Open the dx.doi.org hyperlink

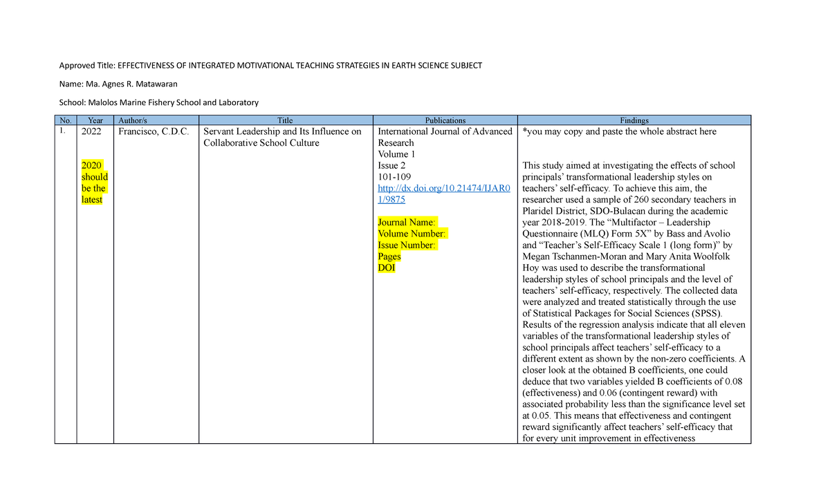tap(443, 187)
